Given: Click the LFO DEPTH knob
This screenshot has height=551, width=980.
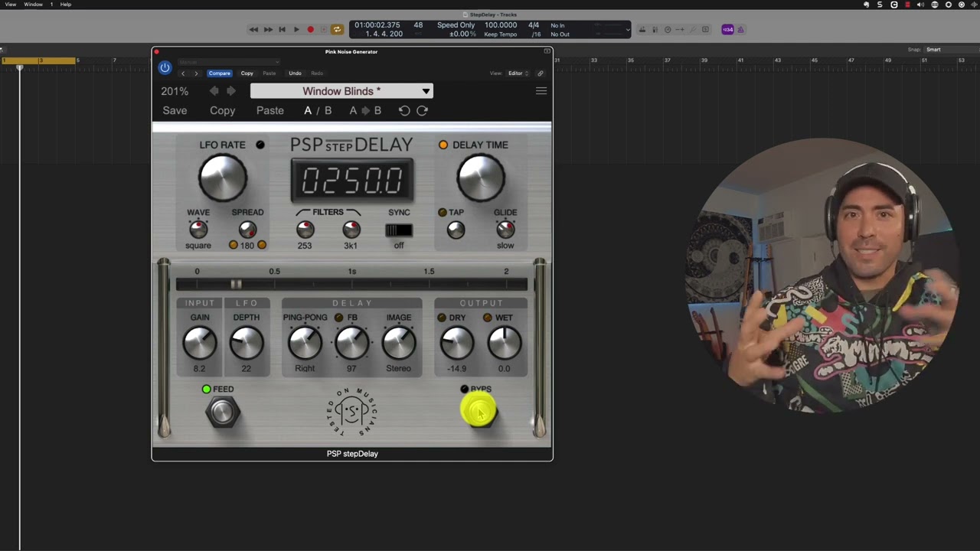Looking at the screenshot, I should point(247,344).
